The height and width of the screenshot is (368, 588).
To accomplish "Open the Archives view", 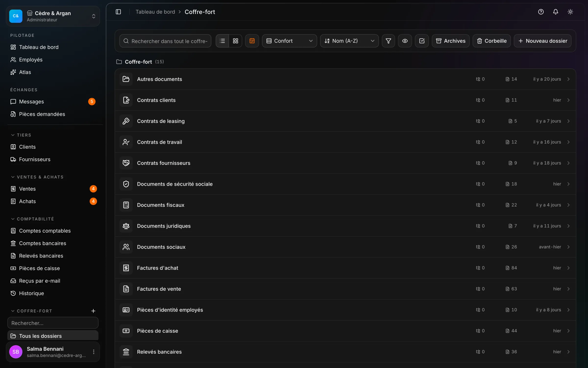I will pos(450,41).
